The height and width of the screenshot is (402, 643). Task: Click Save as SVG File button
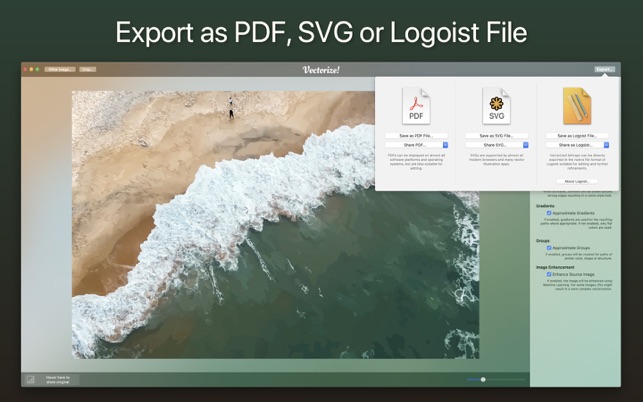(496, 135)
